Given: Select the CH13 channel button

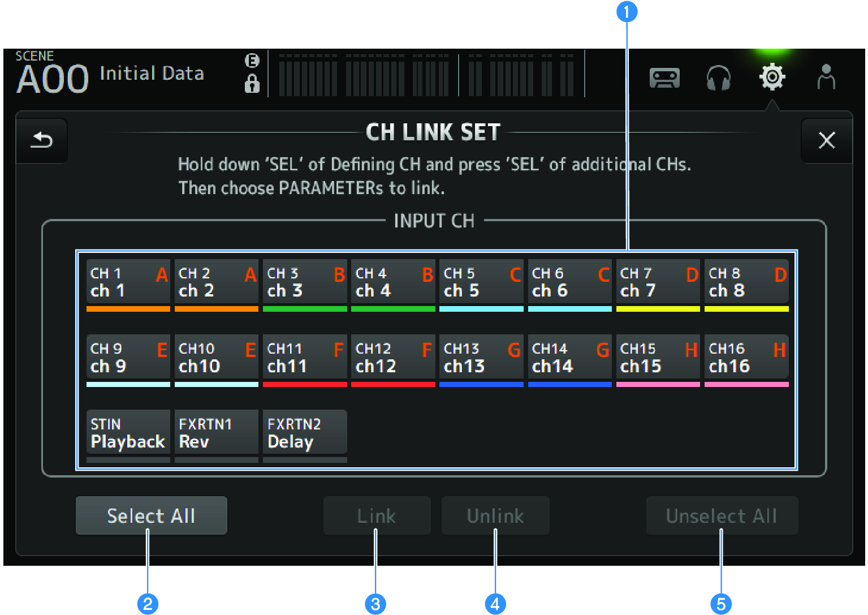Looking at the screenshot, I should tap(481, 358).
